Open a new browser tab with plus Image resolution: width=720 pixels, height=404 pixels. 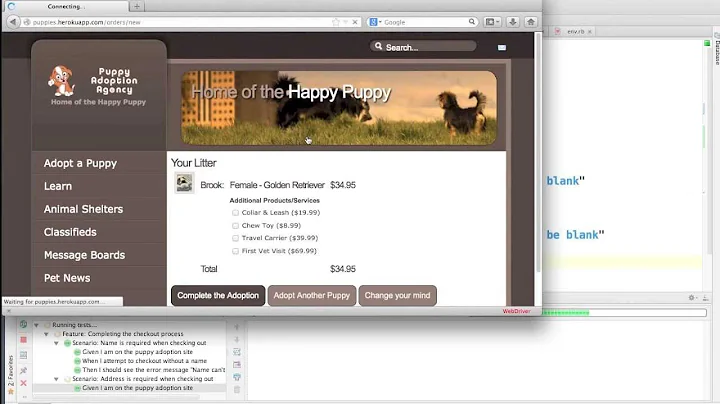136,6
